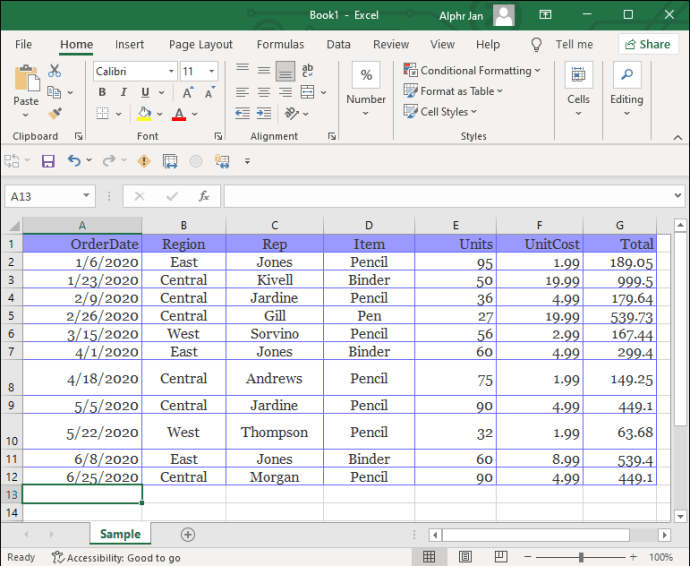The image size is (690, 566).
Task: Open the Name Box dropdown arrow
Action: tap(87, 196)
